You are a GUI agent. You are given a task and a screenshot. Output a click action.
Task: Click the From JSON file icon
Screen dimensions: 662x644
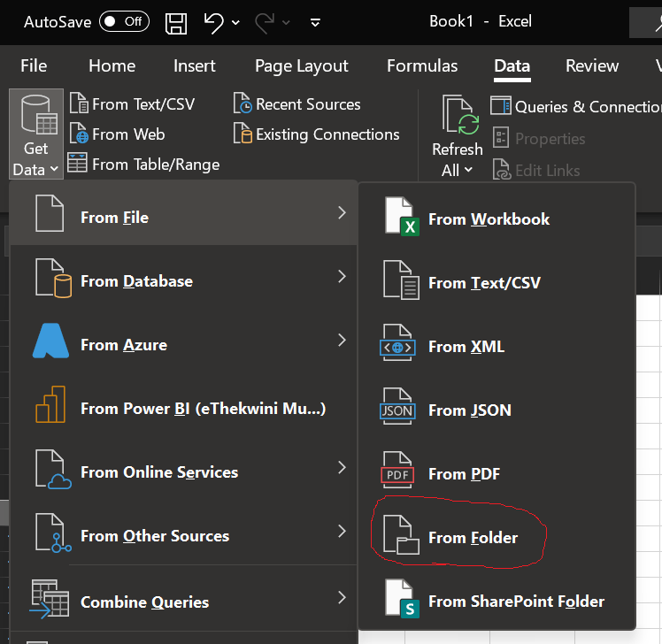pos(397,410)
